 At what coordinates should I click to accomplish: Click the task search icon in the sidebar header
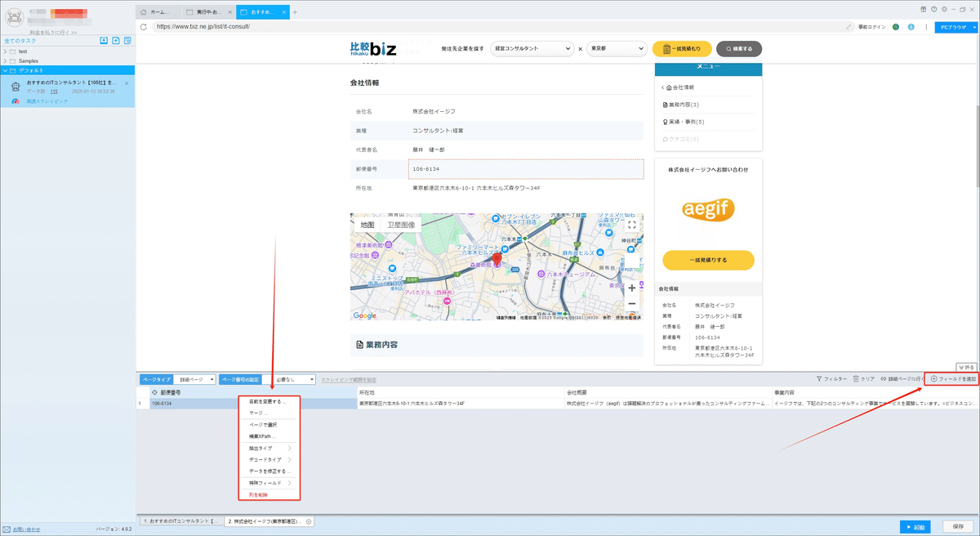[x=129, y=41]
